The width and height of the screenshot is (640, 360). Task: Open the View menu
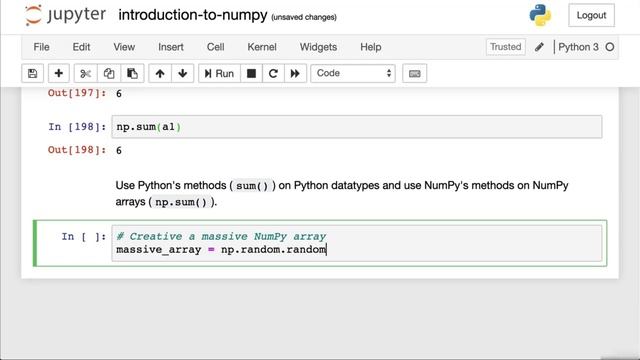point(124,47)
